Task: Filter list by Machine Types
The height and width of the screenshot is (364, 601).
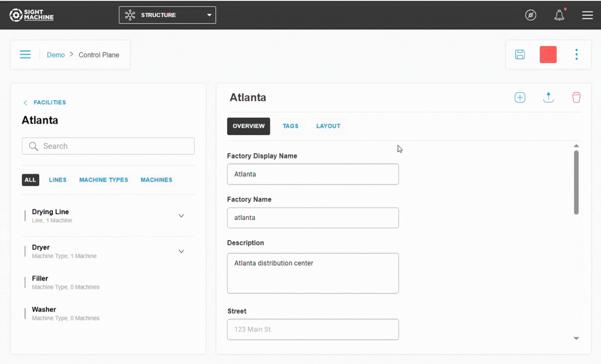Action: 103,180
